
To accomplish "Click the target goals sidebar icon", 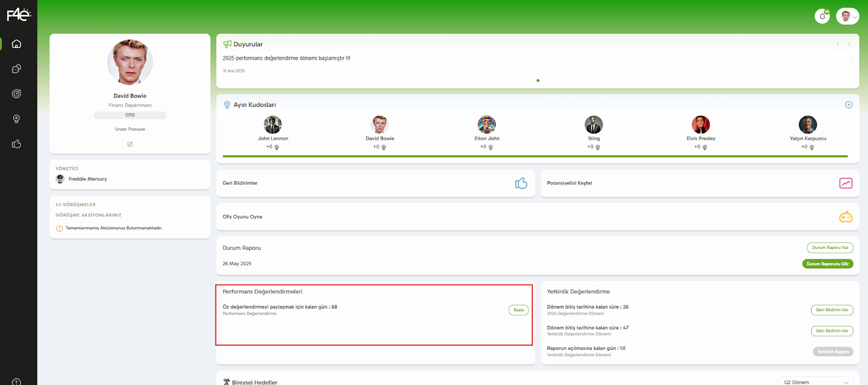I will tap(16, 94).
